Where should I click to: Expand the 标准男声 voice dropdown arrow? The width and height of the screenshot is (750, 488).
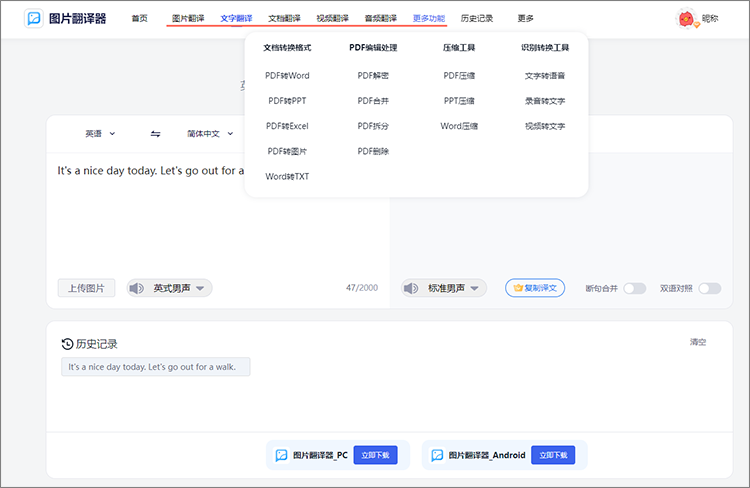coord(474,288)
